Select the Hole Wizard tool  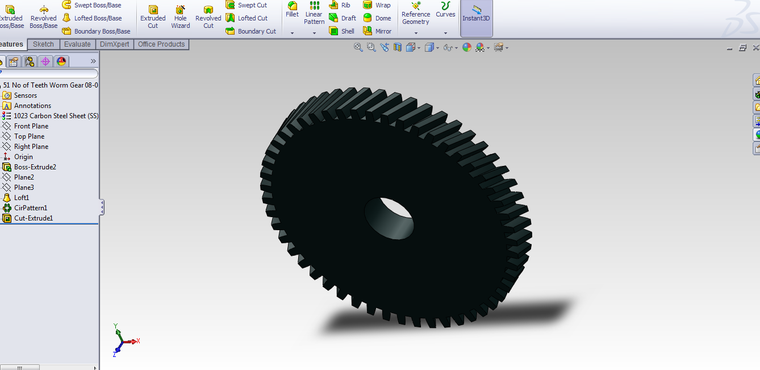(x=180, y=17)
